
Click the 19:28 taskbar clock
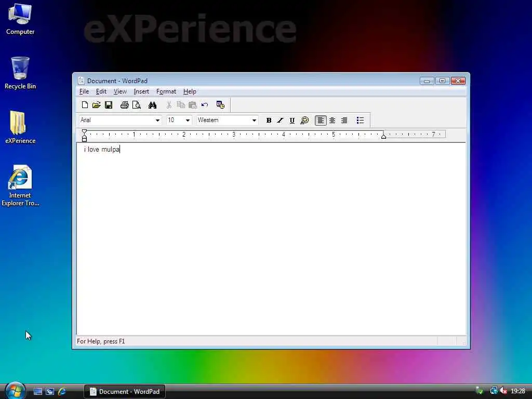(x=518, y=391)
